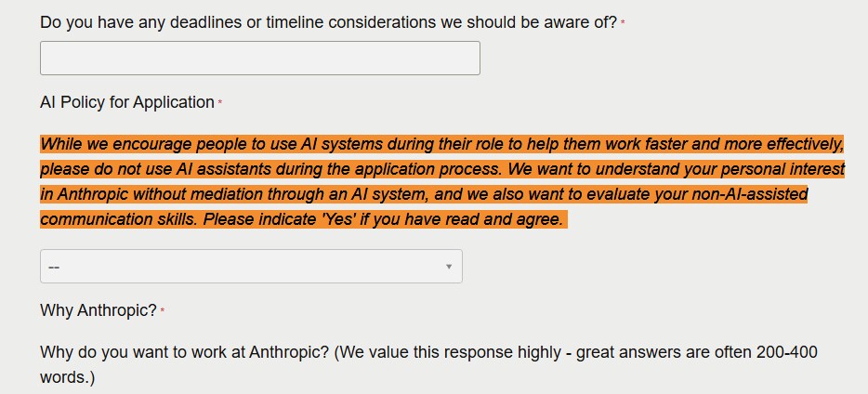Click the red asterisk after the deadlines question
868x394 pixels.
click(x=623, y=23)
